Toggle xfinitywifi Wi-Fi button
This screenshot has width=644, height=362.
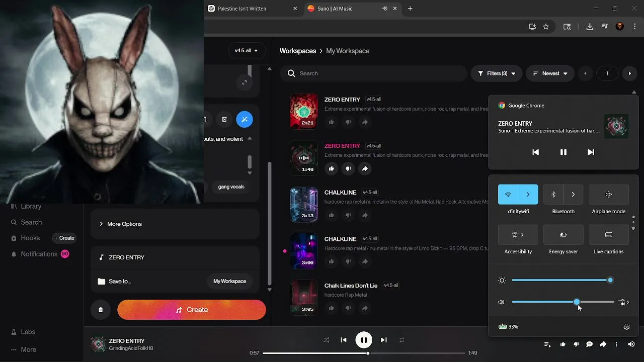pos(508,195)
